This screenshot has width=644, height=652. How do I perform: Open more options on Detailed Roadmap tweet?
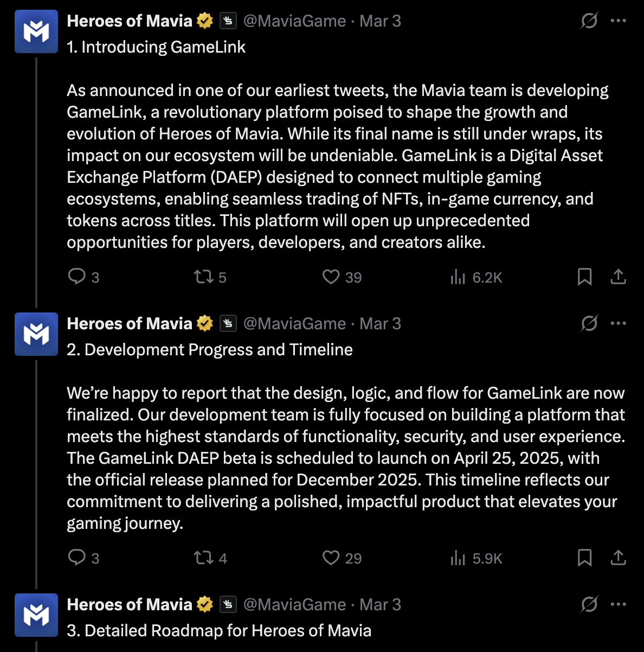(x=618, y=604)
